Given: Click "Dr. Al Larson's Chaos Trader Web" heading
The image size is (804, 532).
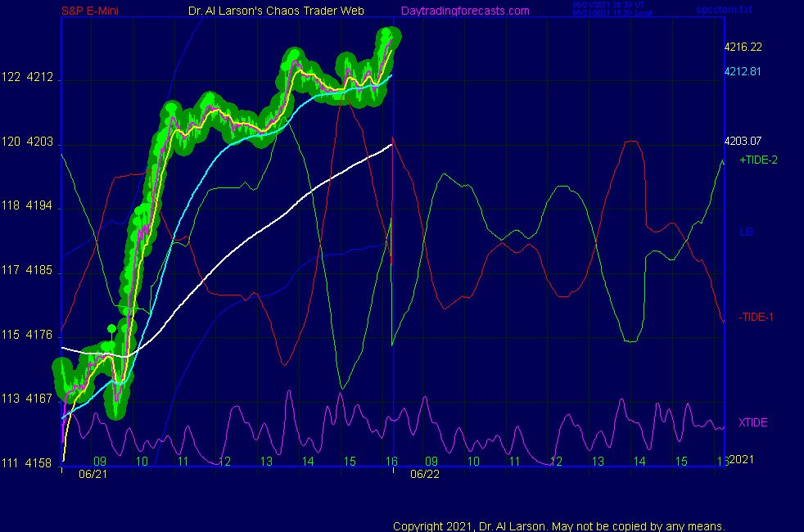Looking at the screenshot, I should click(x=276, y=11).
